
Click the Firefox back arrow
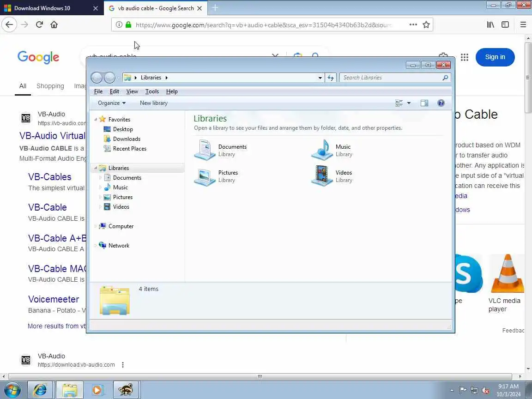[x=9, y=24]
